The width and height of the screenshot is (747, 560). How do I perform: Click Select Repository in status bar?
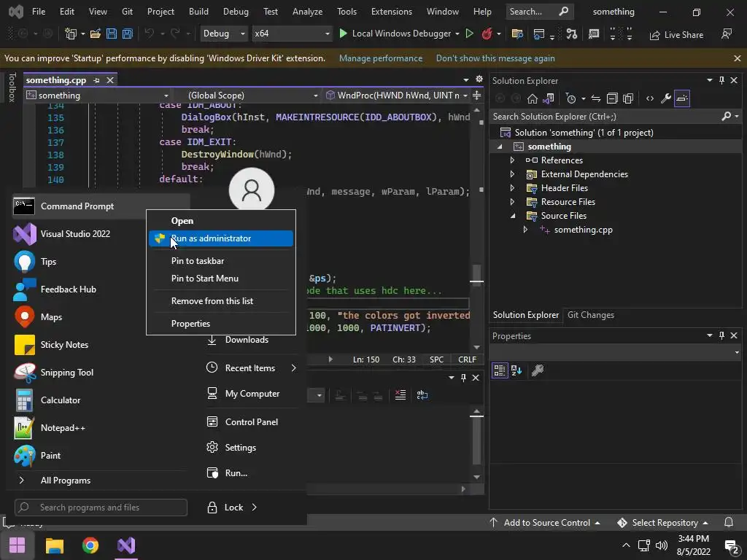tap(662, 523)
